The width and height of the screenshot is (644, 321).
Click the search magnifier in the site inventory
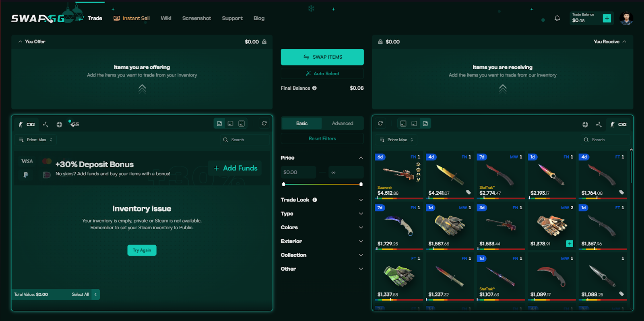[586, 140]
